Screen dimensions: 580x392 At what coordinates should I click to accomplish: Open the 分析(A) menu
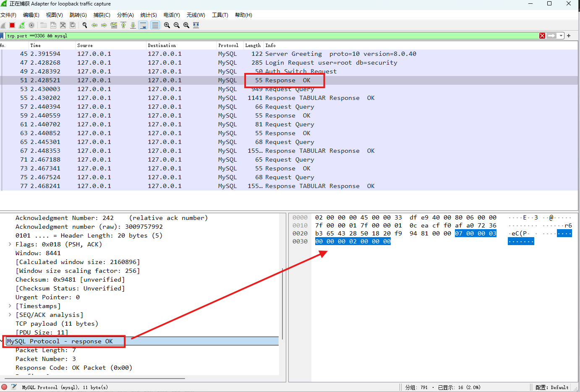pyautogui.click(x=125, y=15)
